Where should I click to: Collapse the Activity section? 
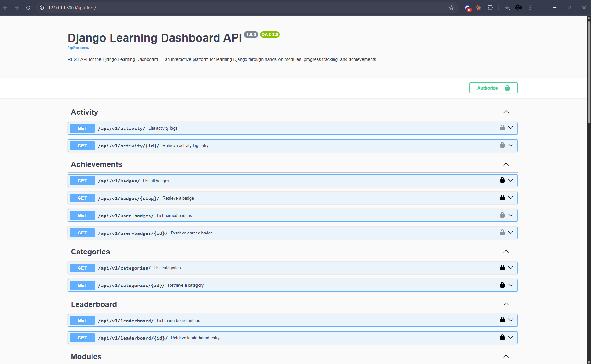[506, 112]
